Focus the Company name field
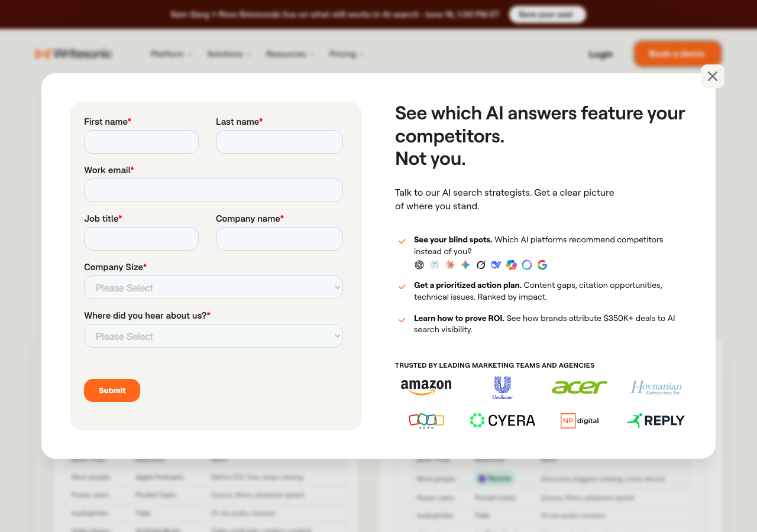 (x=279, y=239)
